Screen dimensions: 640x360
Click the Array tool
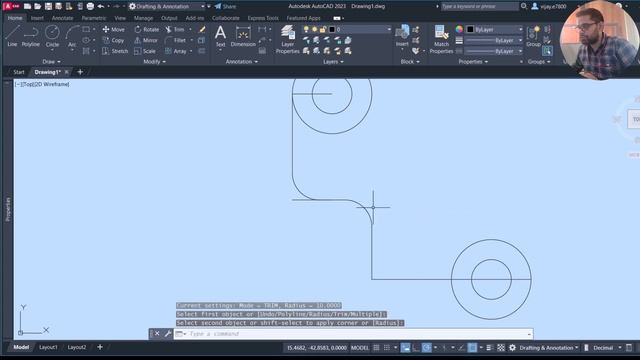pyautogui.click(x=176, y=51)
